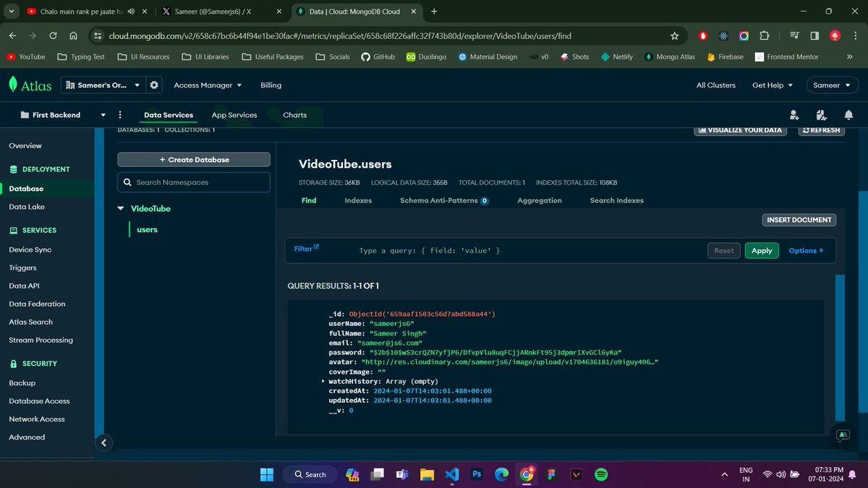The height and width of the screenshot is (488, 868).
Task: Open Microsoft Teams from the taskbar
Action: 402,474
